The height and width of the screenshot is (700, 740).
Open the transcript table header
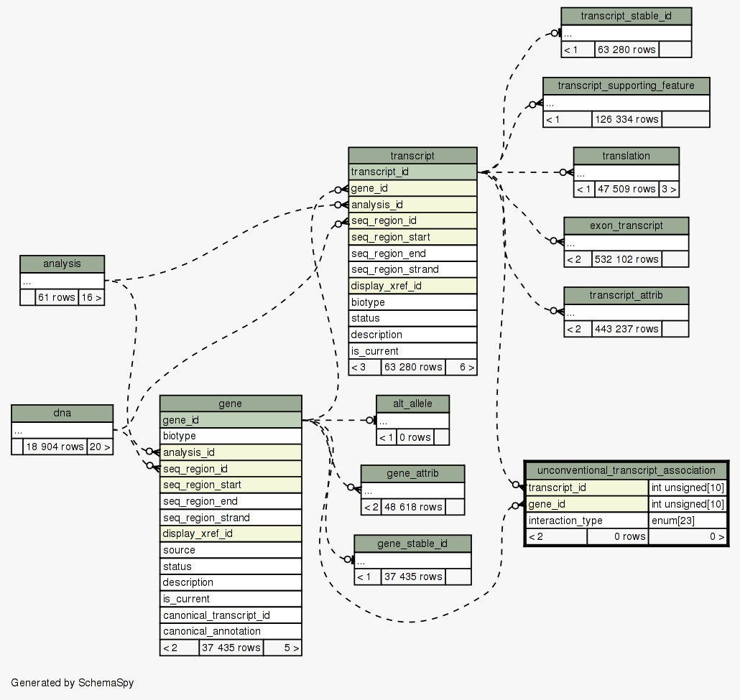click(412, 156)
